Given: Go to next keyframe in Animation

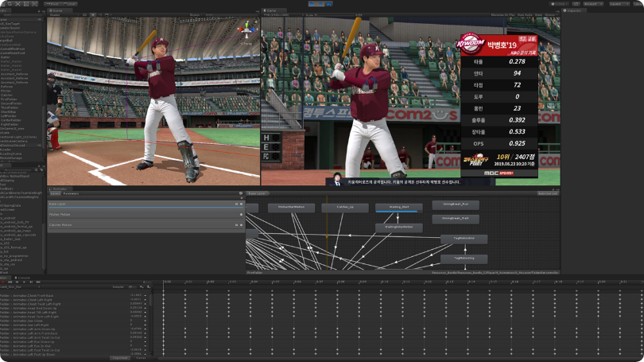Looking at the screenshot, I should click(31, 282).
